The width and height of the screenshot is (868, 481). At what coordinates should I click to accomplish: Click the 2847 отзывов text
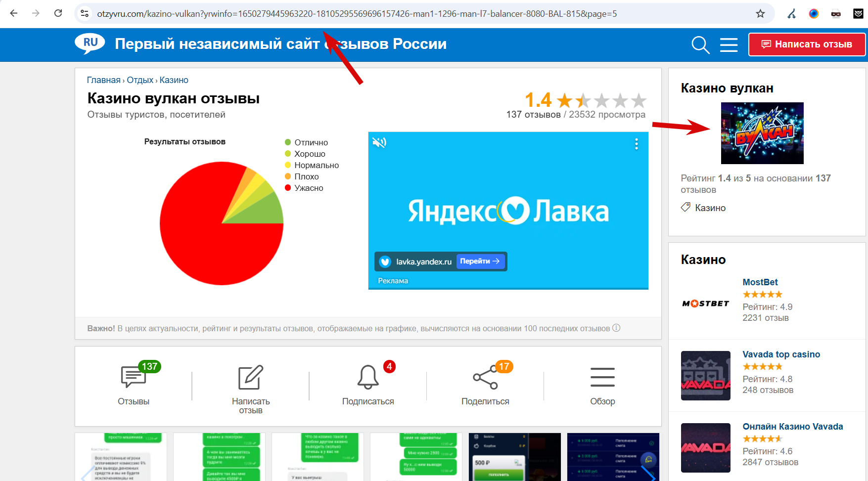pyautogui.click(x=771, y=462)
